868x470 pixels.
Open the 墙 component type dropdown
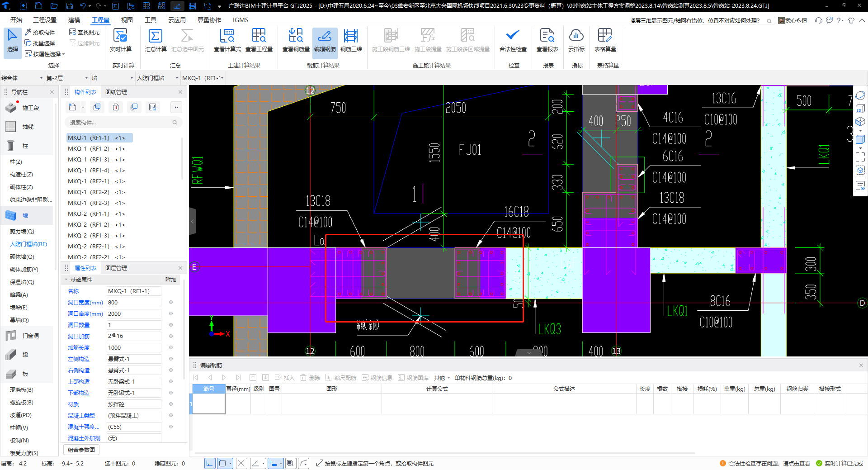[x=112, y=78]
